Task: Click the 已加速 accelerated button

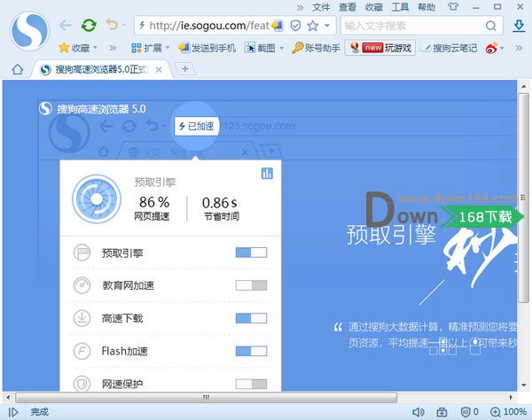Action: coord(197,126)
